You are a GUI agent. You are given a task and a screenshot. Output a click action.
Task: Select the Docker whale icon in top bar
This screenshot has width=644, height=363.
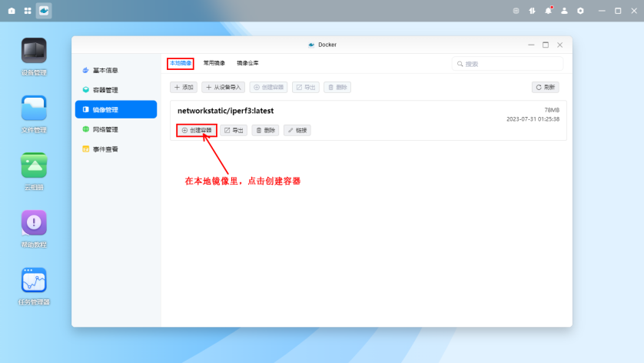pos(44,11)
